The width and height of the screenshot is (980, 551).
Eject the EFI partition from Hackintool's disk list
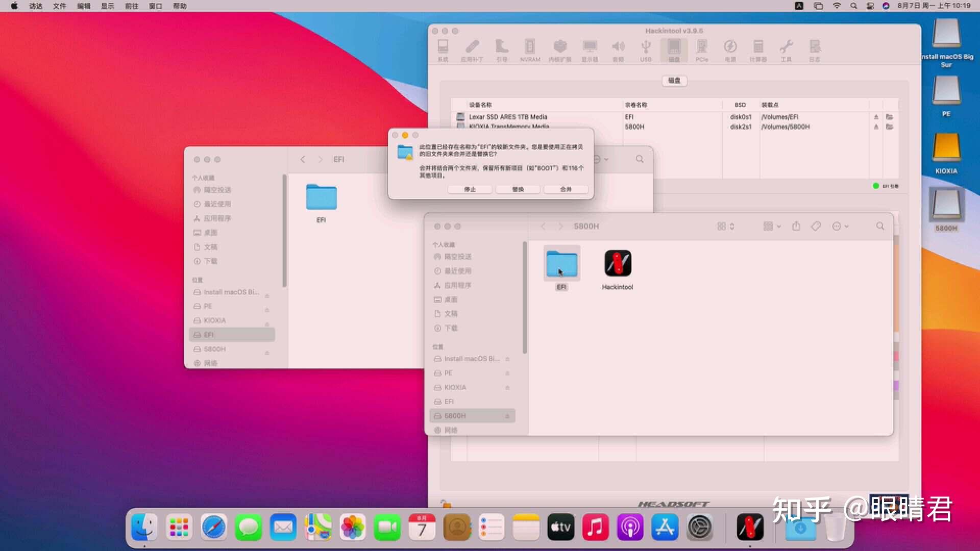click(876, 117)
